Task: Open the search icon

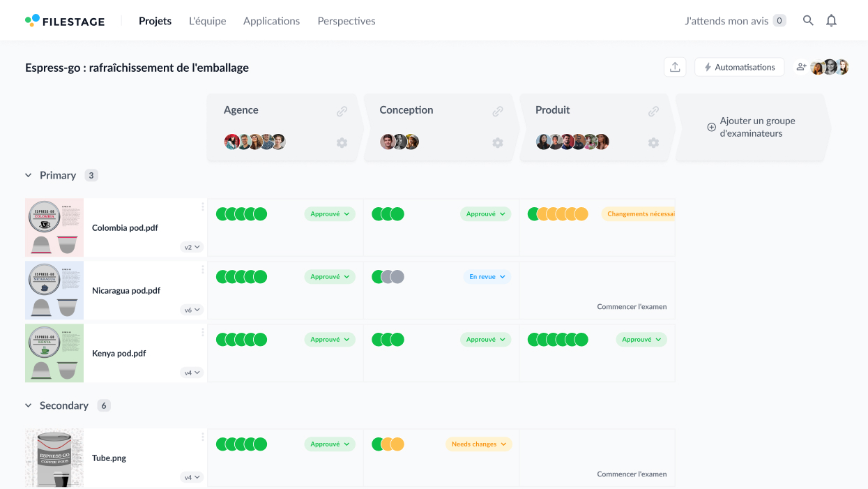Action: [x=808, y=20]
